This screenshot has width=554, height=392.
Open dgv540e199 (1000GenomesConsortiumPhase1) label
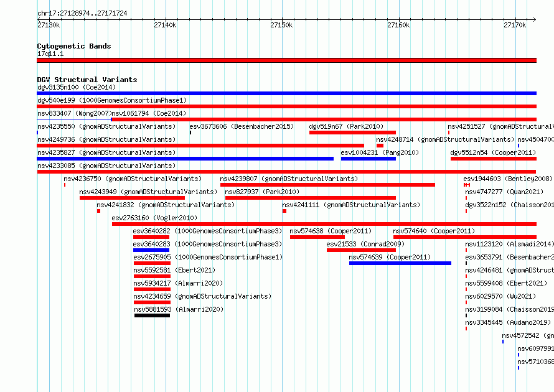[x=112, y=100]
